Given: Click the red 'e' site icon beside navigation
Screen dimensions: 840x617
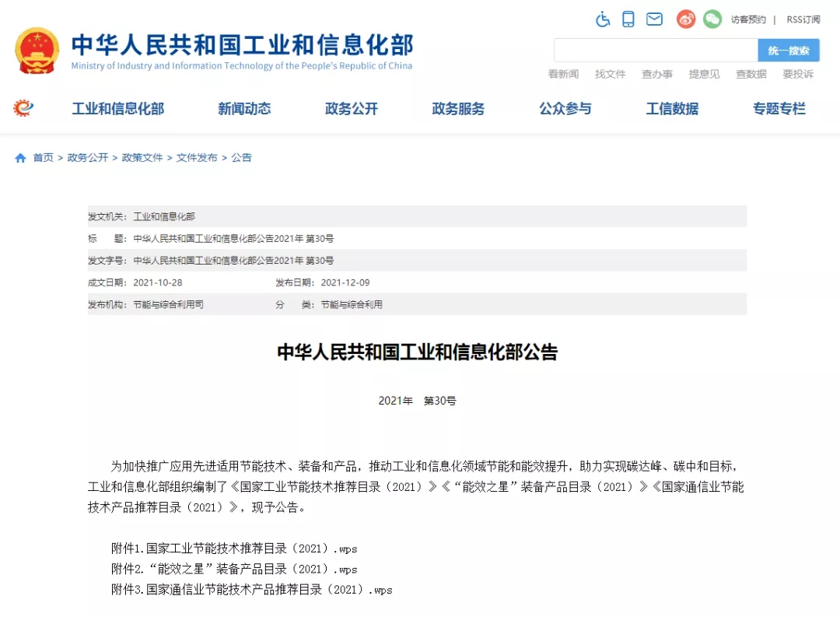Looking at the screenshot, I should click(x=23, y=108).
